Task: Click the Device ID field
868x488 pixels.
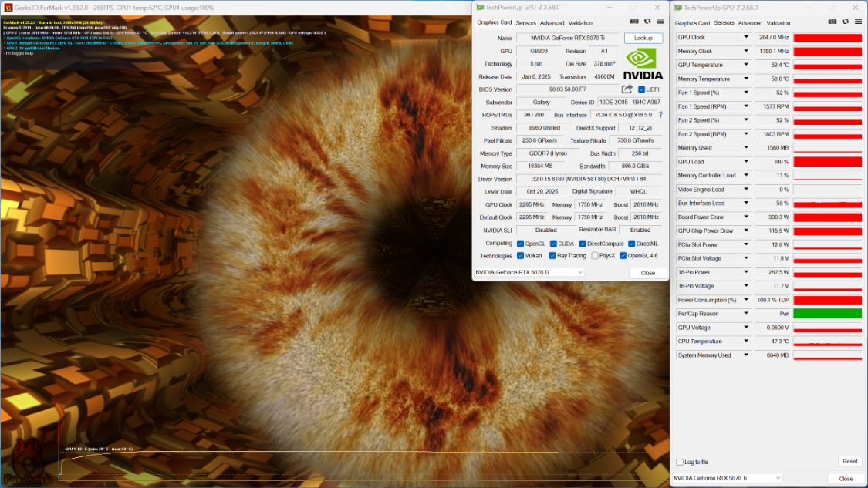Action: coord(630,103)
